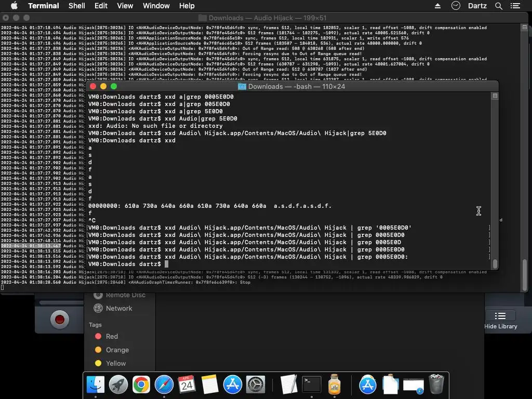The height and width of the screenshot is (399, 532).
Task: Open the Window menu
Action: click(156, 6)
